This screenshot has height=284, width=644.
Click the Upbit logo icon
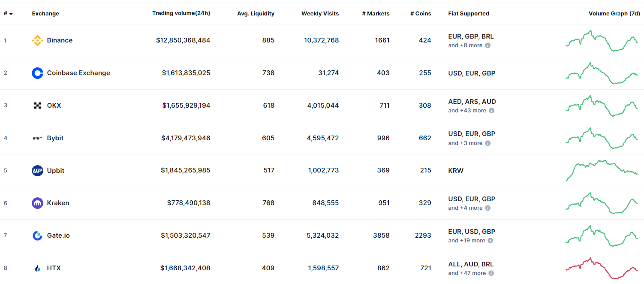pos(37,171)
